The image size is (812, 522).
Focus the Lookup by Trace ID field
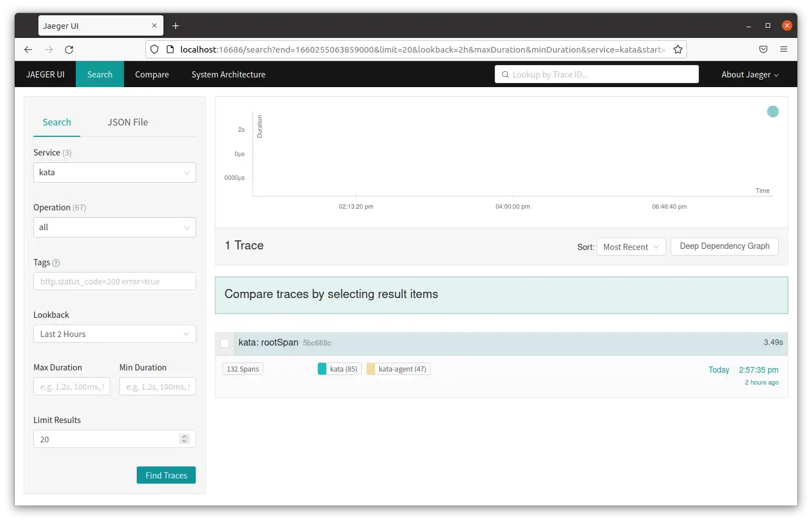click(597, 75)
